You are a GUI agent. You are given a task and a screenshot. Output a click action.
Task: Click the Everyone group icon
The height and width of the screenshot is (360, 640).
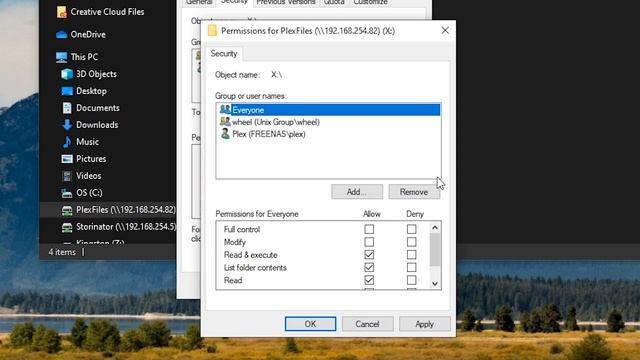[225, 109]
